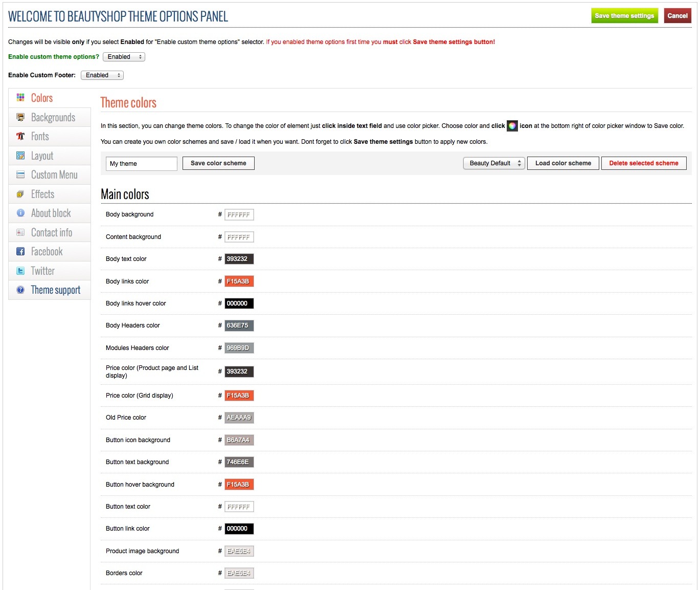Switch to the Effects tab

[50, 194]
